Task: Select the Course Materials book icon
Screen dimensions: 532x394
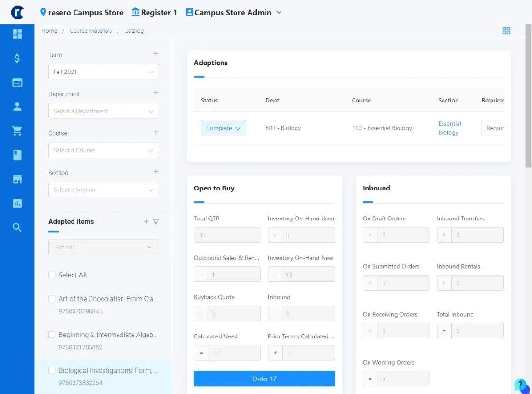Action: click(17, 155)
